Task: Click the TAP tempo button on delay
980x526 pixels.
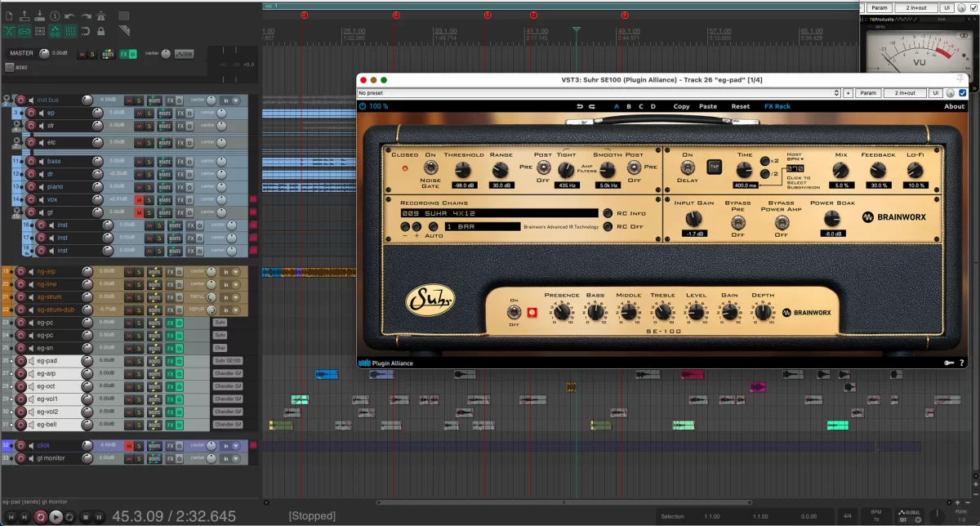Action: pos(713,167)
